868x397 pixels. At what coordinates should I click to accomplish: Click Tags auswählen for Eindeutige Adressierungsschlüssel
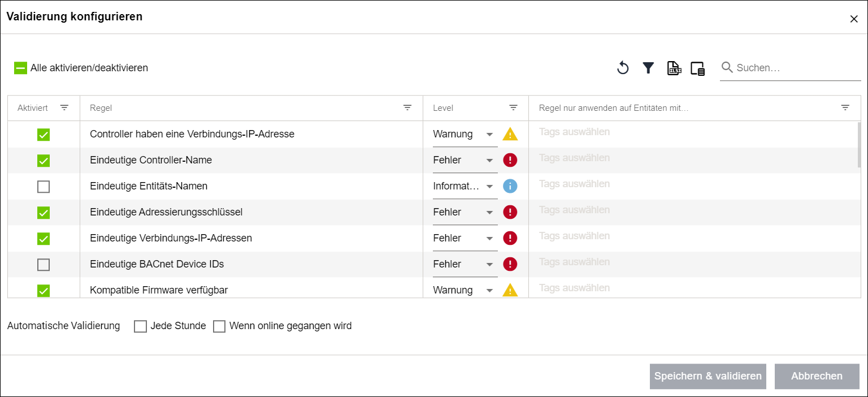574,210
